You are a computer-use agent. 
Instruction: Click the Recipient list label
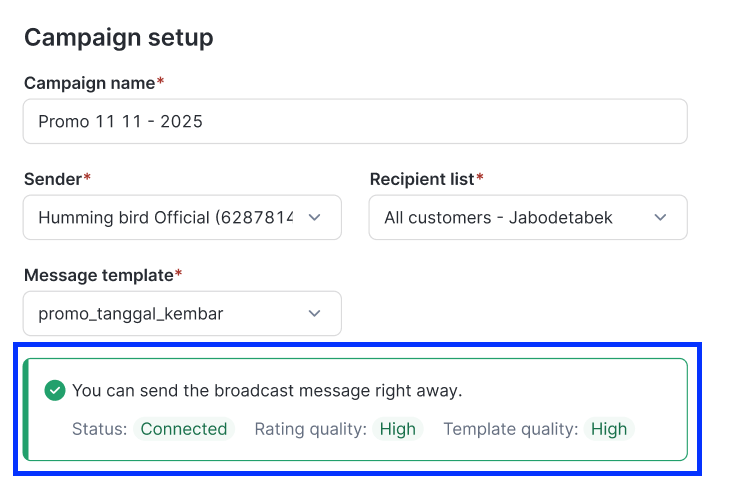click(422, 179)
